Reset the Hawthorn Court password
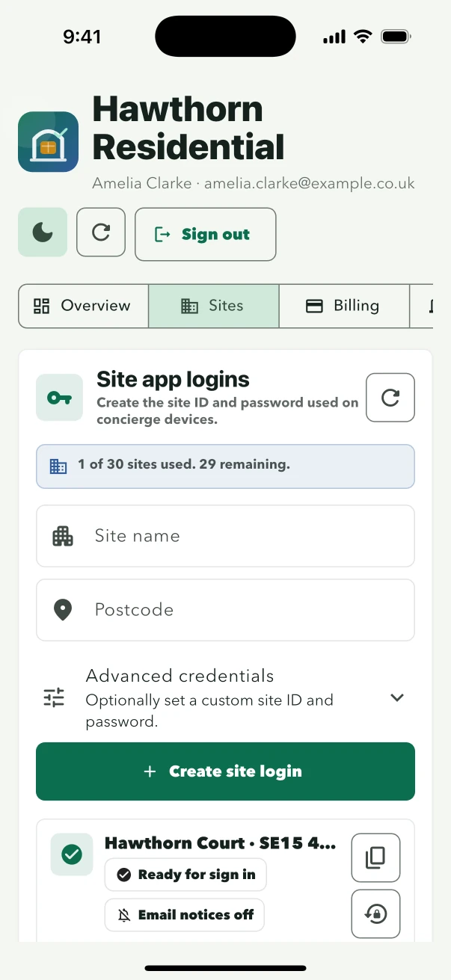451x980 pixels. [x=375, y=913]
